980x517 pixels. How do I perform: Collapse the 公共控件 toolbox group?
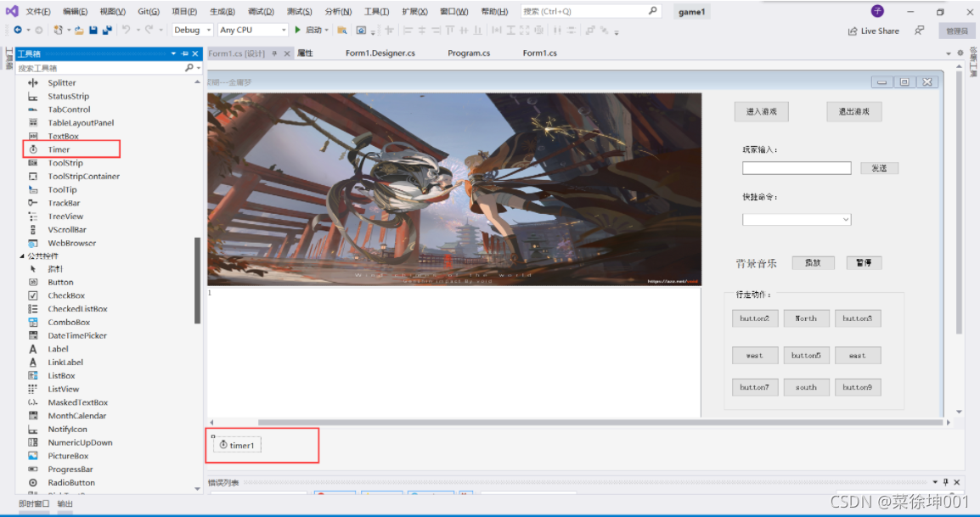click(x=22, y=256)
